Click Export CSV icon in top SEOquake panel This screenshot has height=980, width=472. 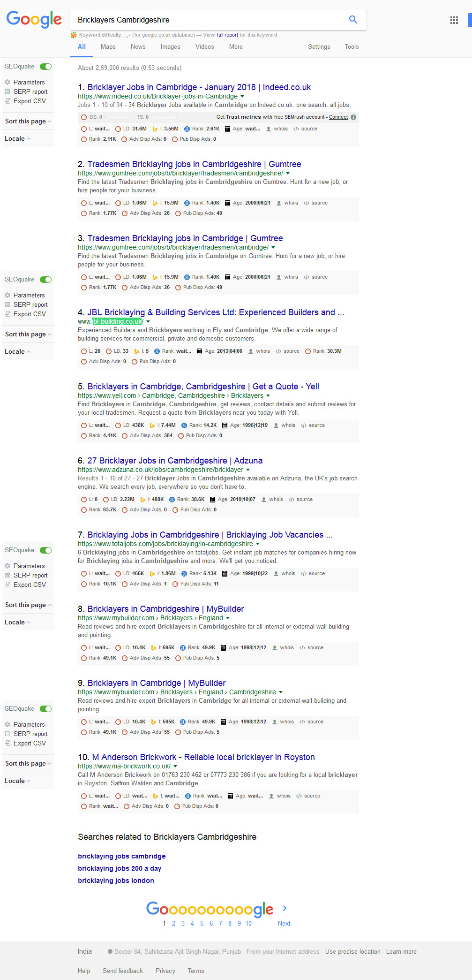pyautogui.click(x=7, y=101)
